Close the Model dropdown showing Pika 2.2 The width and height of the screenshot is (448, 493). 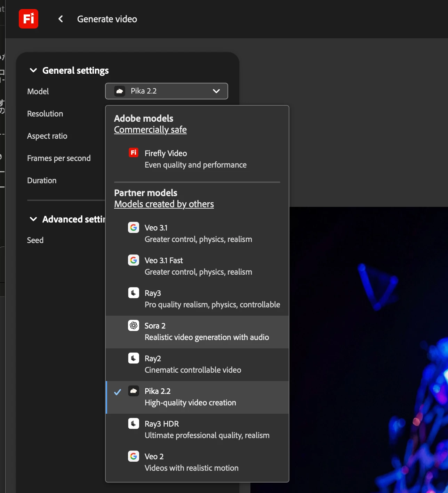coord(167,91)
